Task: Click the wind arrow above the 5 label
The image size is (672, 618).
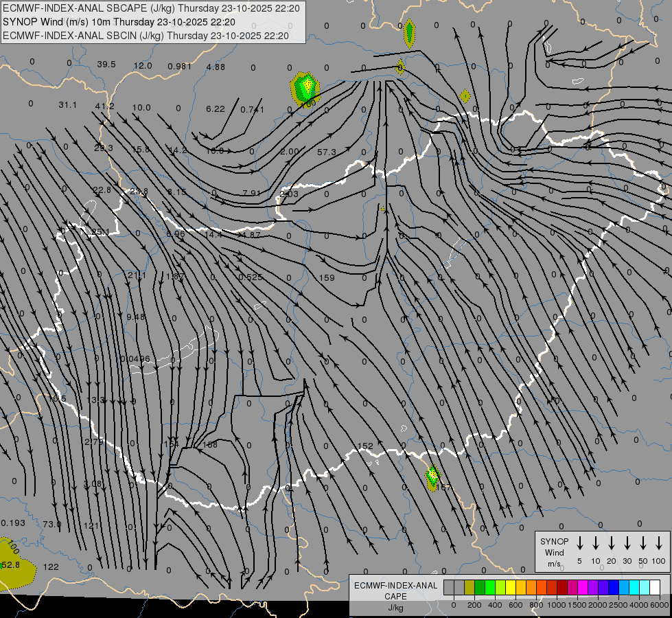Action: (x=579, y=543)
